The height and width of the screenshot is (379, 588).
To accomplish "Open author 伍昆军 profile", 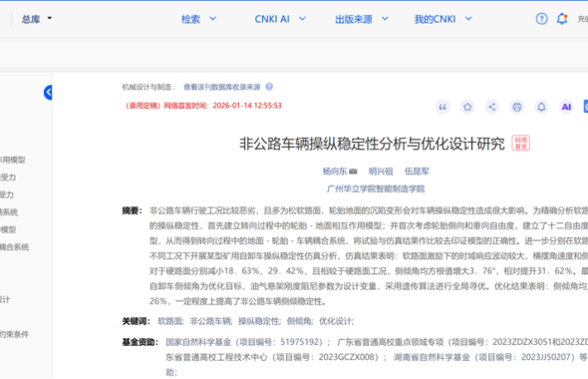I will click(417, 172).
